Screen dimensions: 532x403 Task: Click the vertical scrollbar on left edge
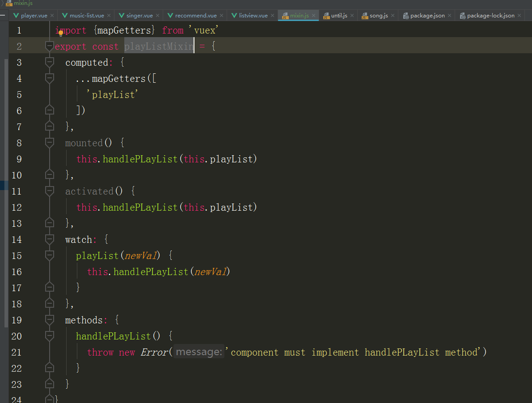click(x=6, y=193)
